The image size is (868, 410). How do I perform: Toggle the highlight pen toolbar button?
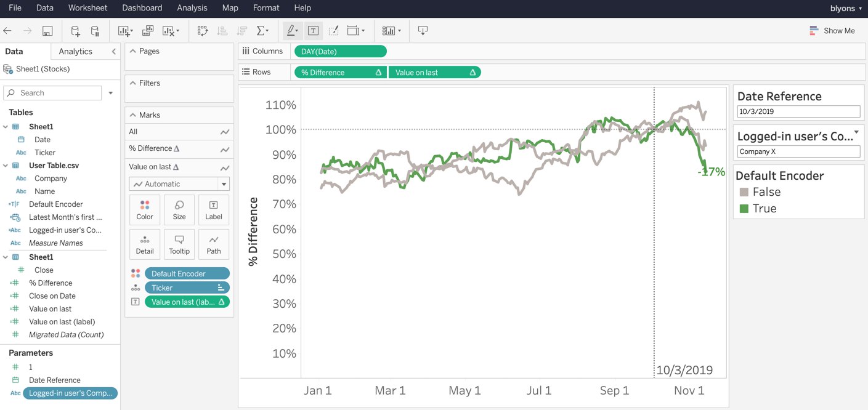click(x=292, y=31)
